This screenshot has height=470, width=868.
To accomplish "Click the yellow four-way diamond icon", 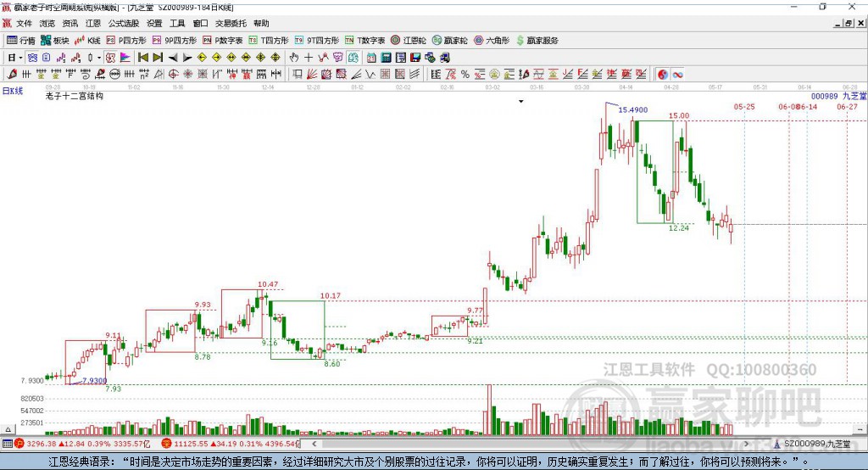I will pyautogui.click(x=261, y=57).
